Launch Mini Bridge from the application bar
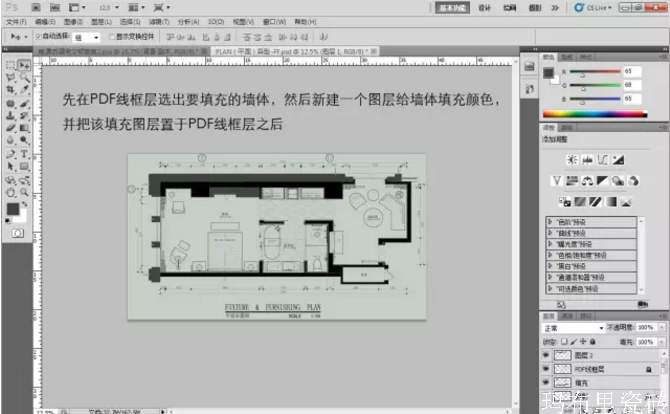The width and height of the screenshot is (670, 414). pos(55,7)
